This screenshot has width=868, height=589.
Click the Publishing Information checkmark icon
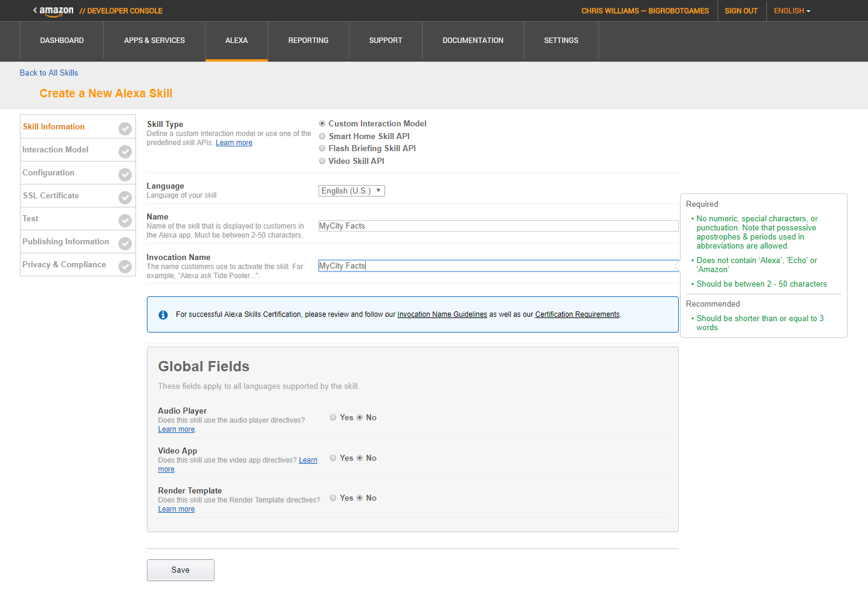point(125,243)
